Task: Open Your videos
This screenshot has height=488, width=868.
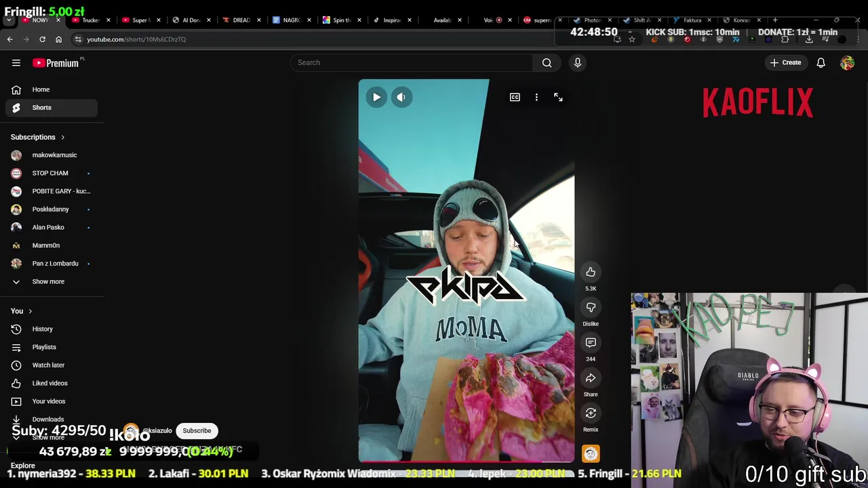Action: click(52, 401)
